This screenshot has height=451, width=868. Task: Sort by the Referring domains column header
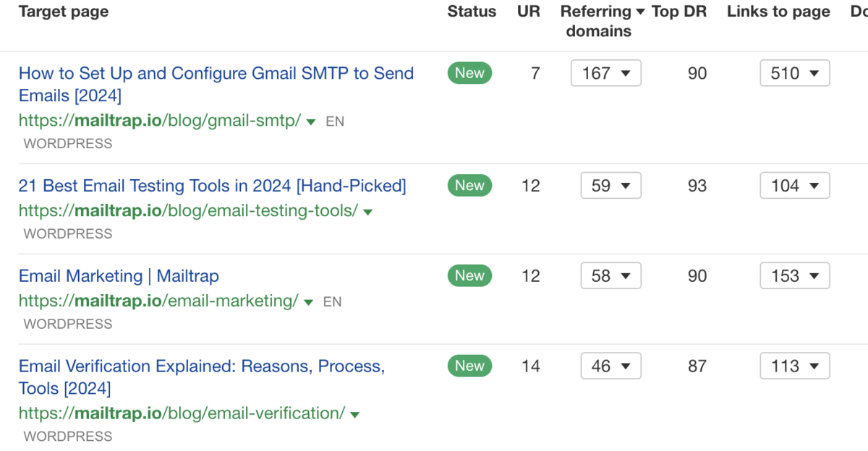point(599,21)
